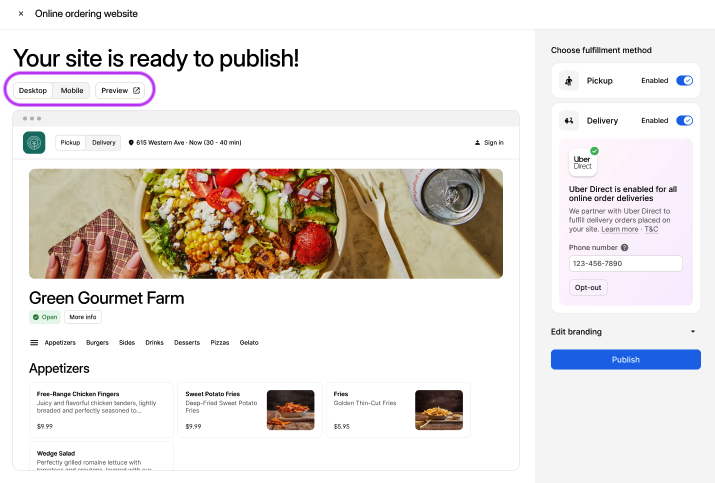Close the Online ordering website dialog
Screen dimensions: 715x483
click(21, 14)
